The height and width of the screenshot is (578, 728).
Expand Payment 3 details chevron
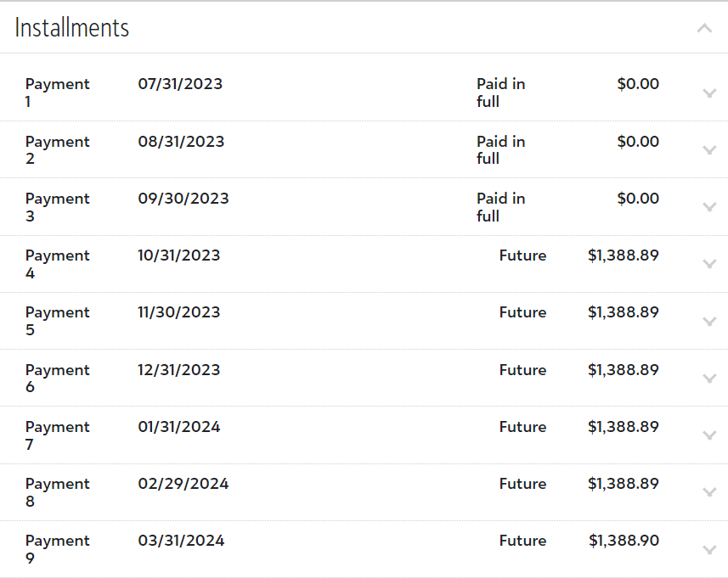point(710,207)
